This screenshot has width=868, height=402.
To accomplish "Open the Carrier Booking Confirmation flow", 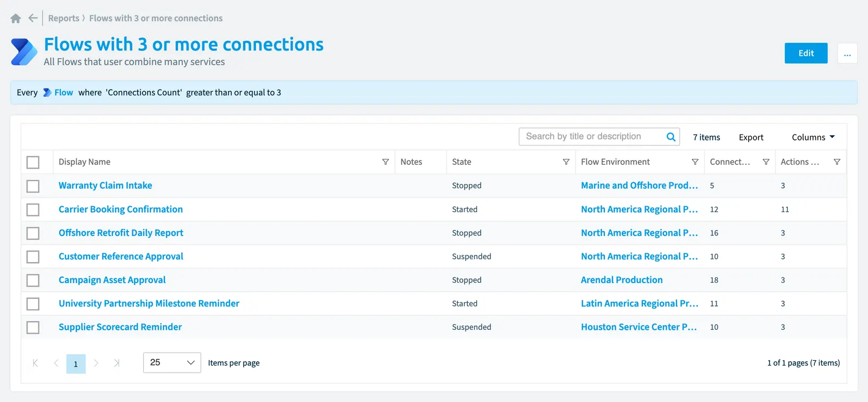I will pos(120,209).
